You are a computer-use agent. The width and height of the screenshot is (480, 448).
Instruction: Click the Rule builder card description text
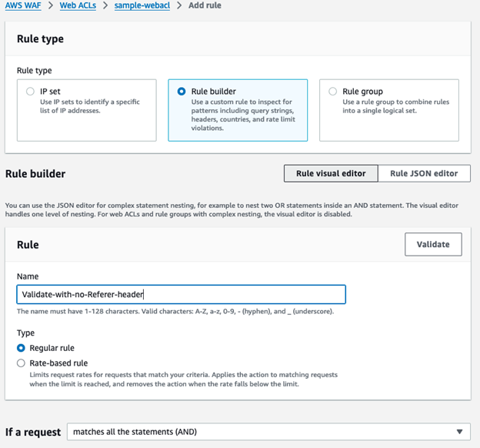tap(243, 115)
